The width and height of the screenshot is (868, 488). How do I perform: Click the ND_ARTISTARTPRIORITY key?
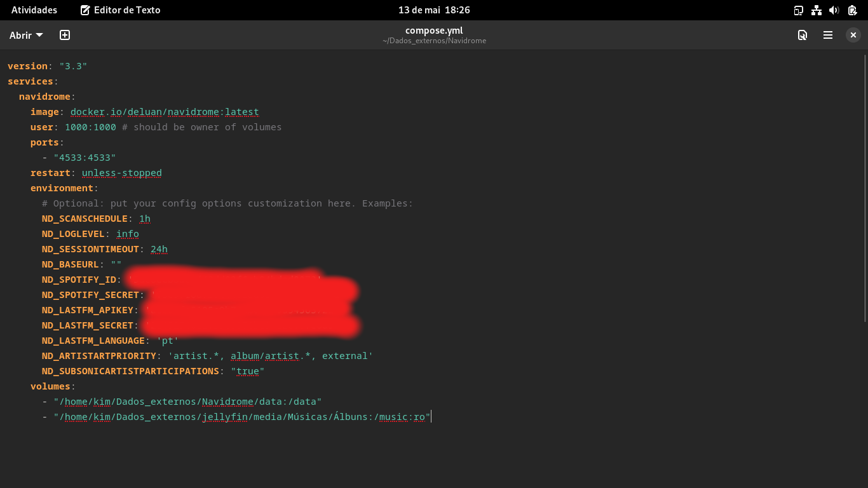(x=99, y=356)
